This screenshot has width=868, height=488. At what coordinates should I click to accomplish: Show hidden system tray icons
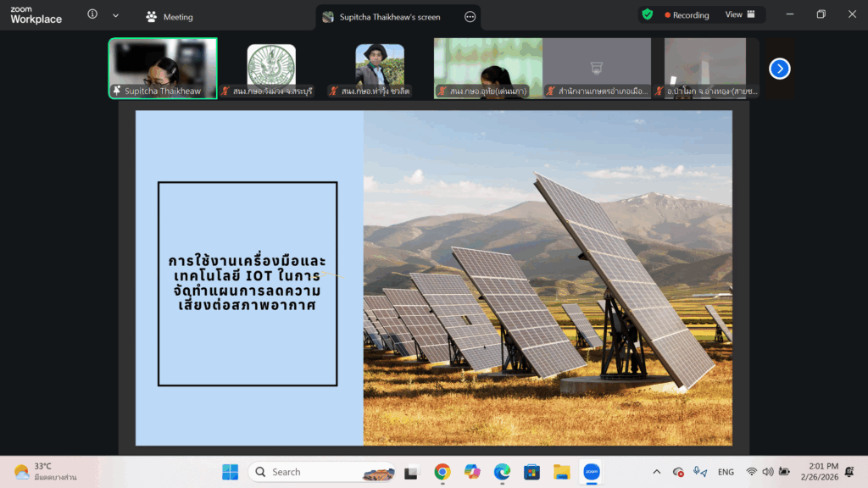(657, 472)
